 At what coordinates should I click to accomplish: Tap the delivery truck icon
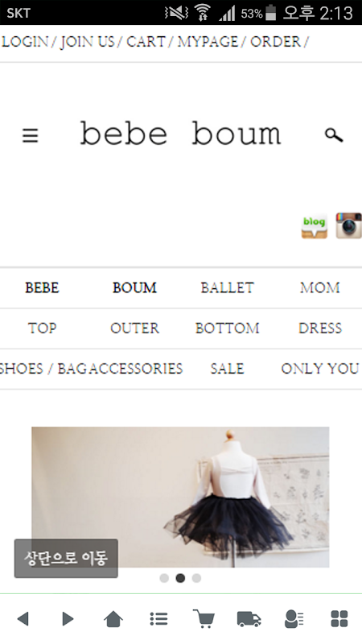tap(249, 619)
